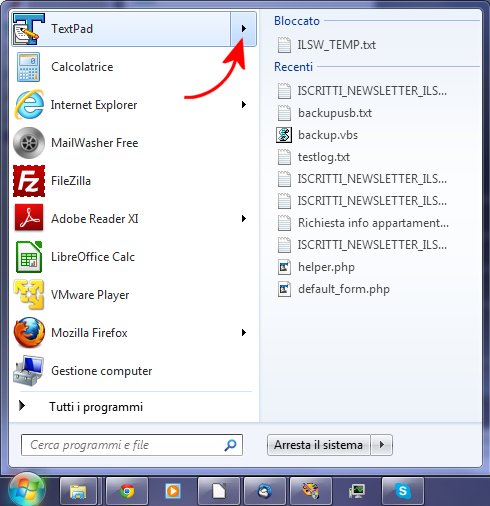The height and width of the screenshot is (506, 490).
Task: Open Gestione computer
Action: click(133, 371)
